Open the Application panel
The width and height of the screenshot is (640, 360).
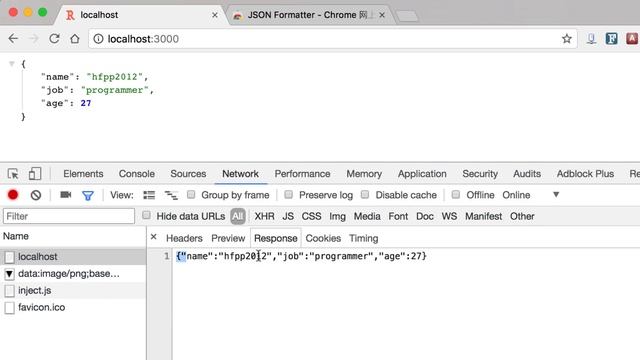[422, 174]
